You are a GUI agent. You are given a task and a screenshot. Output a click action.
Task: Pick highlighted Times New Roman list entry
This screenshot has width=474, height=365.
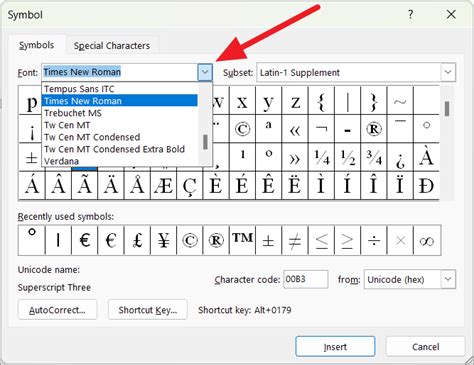tap(120, 101)
